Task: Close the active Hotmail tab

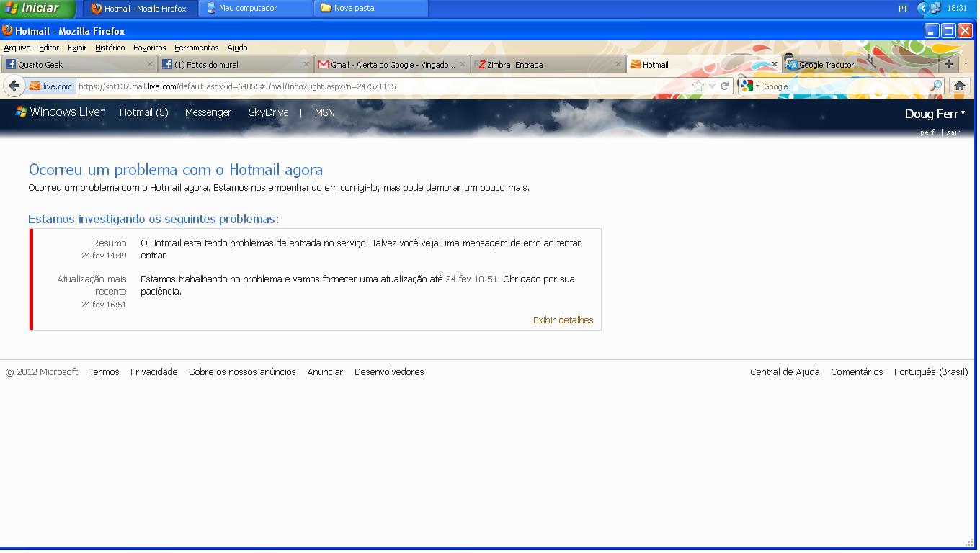Action: [775, 64]
